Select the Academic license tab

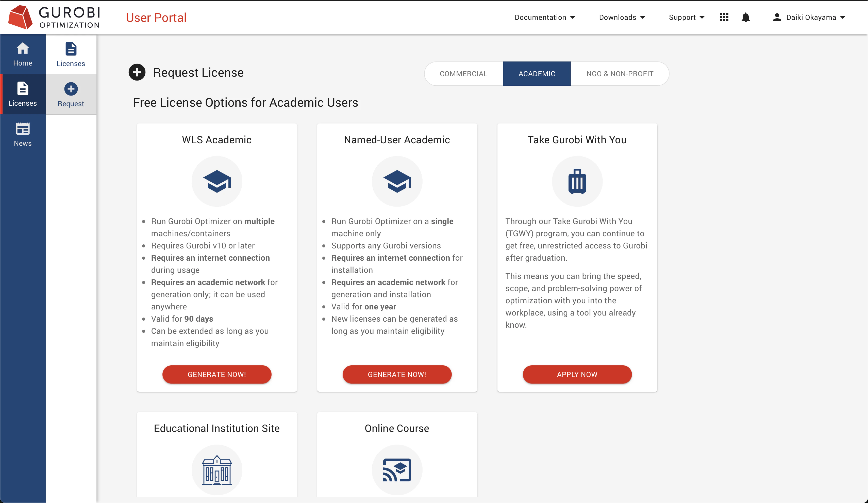click(537, 74)
